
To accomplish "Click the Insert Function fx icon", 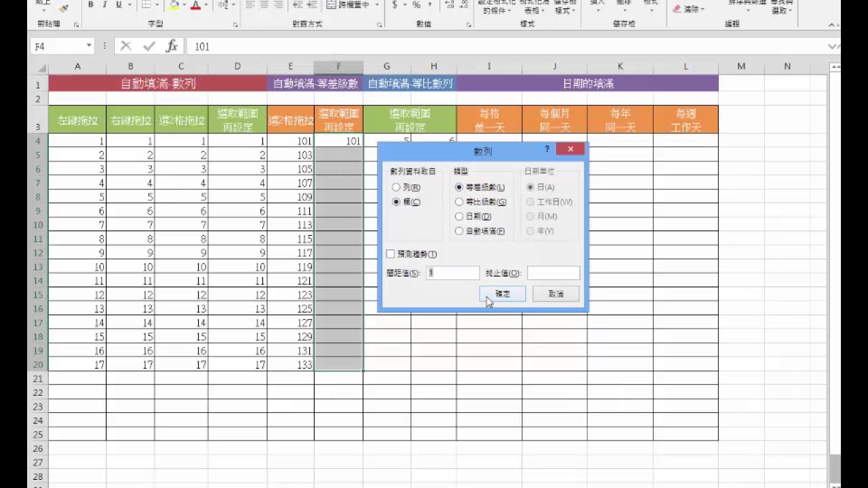I will (x=172, y=46).
